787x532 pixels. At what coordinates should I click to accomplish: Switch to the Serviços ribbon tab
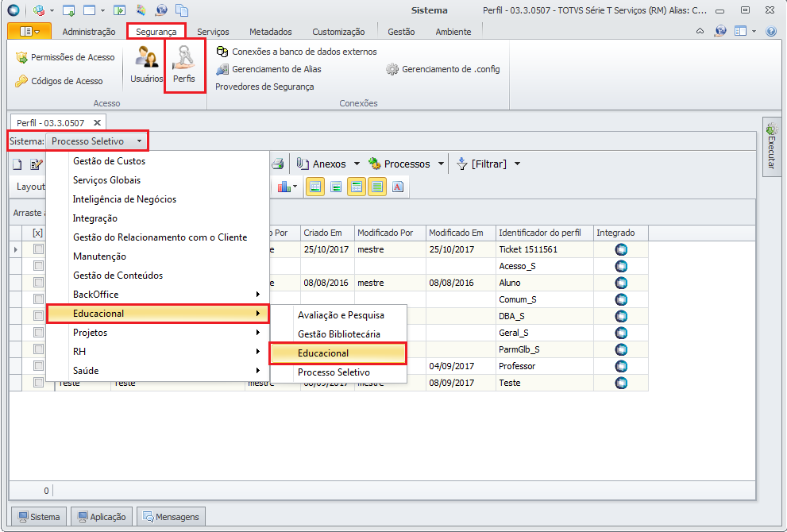213,32
